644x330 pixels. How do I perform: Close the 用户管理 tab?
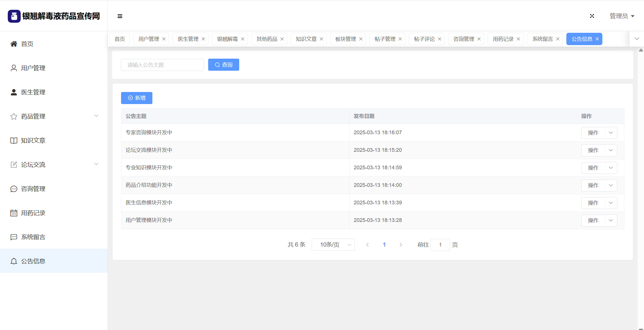click(164, 39)
